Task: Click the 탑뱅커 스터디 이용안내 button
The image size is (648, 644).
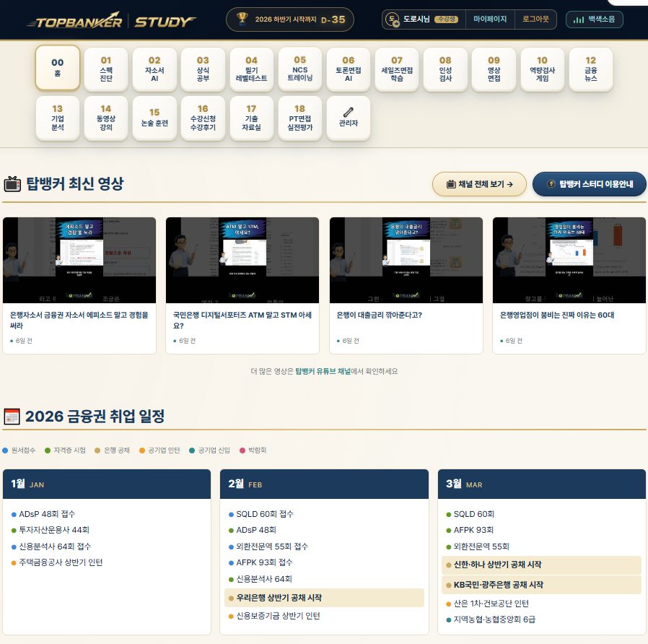Action: point(590,184)
